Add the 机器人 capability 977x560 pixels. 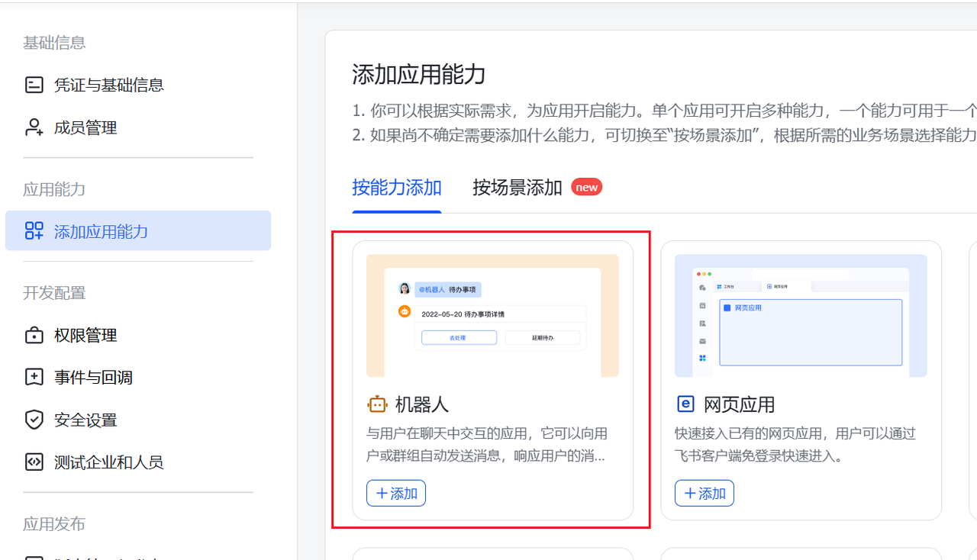(396, 493)
